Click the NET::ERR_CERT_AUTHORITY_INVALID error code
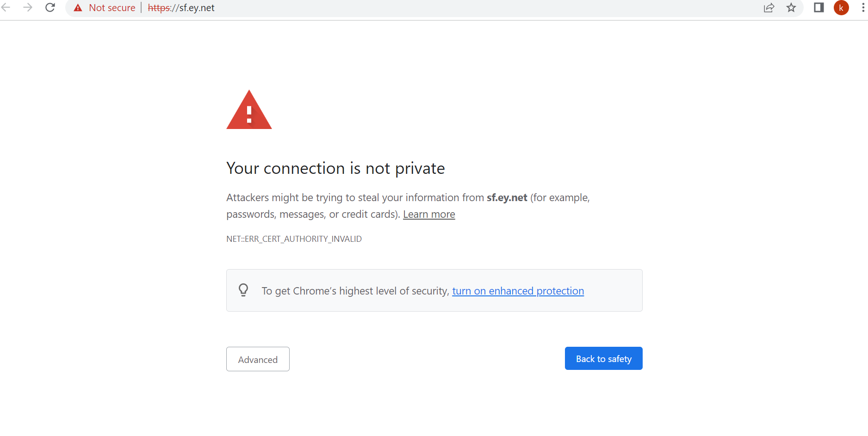 294,239
